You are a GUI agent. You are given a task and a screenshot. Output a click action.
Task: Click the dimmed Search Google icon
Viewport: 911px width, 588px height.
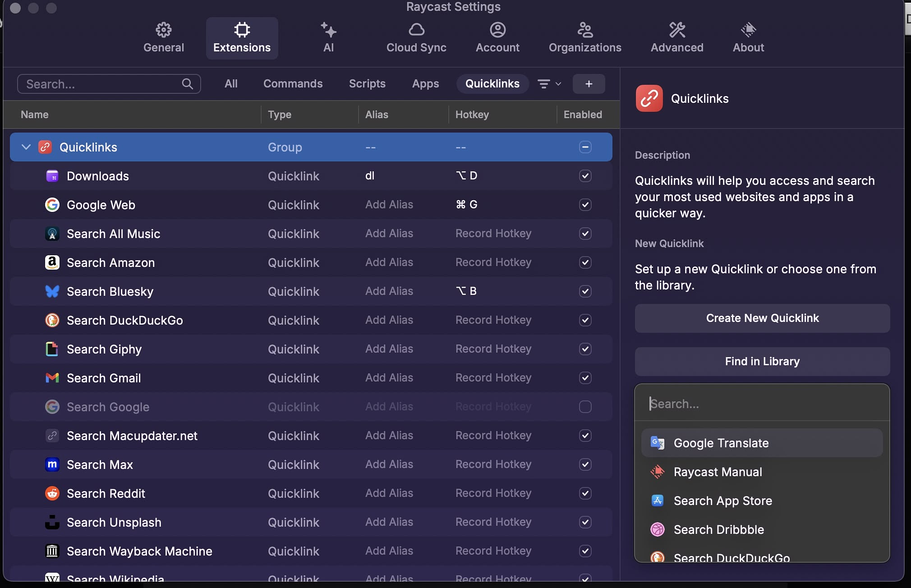pos(52,407)
